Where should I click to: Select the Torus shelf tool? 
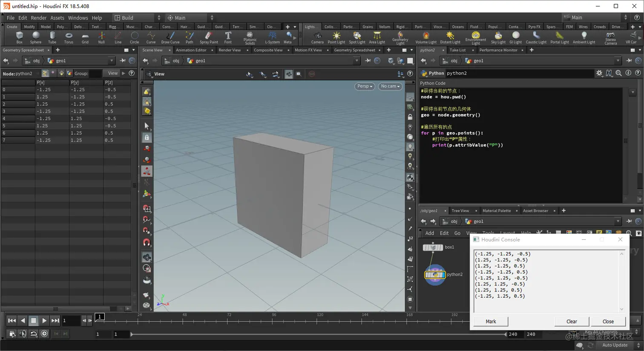point(69,37)
